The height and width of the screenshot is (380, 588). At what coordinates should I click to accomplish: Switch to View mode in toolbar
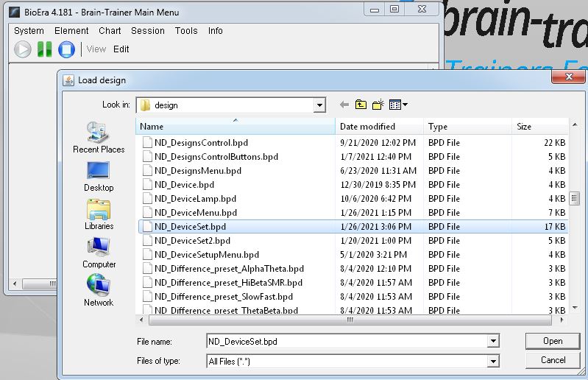click(96, 49)
